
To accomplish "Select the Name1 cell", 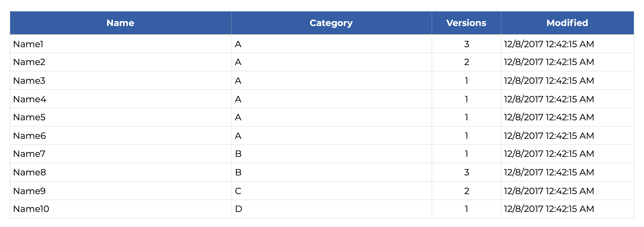I will tap(28, 44).
